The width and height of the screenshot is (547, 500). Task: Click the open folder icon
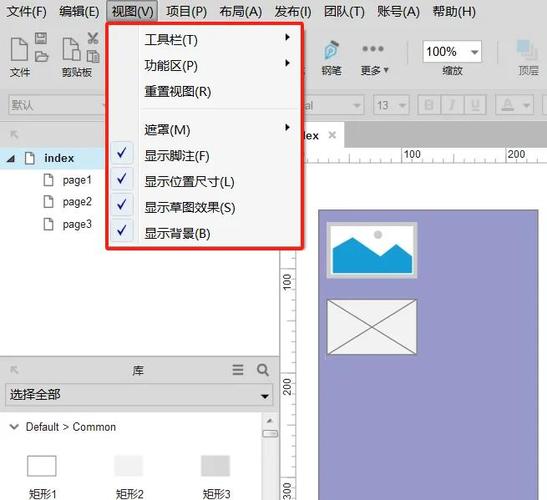point(41,56)
